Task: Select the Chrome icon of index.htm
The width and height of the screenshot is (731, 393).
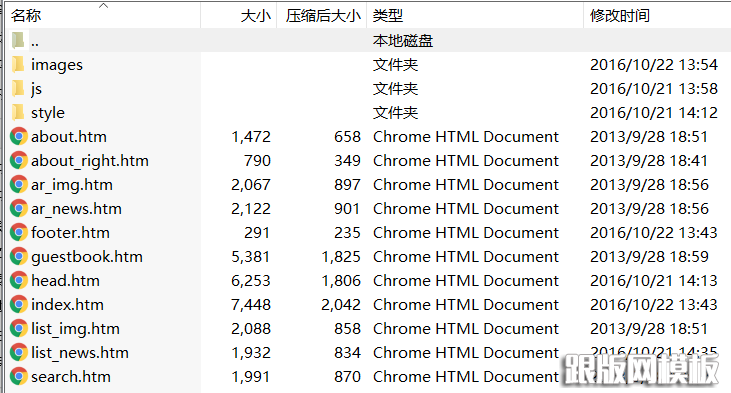Action: coord(19,304)
